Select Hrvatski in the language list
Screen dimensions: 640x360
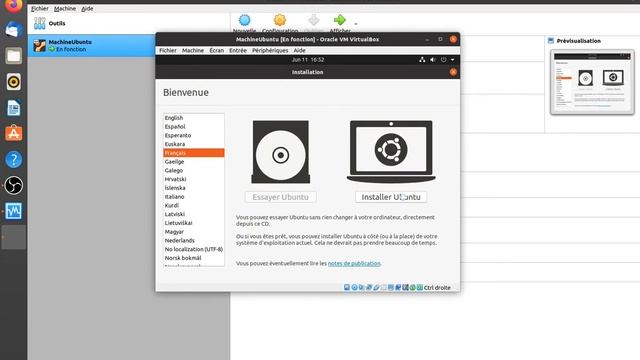click(x=193, y=179)
